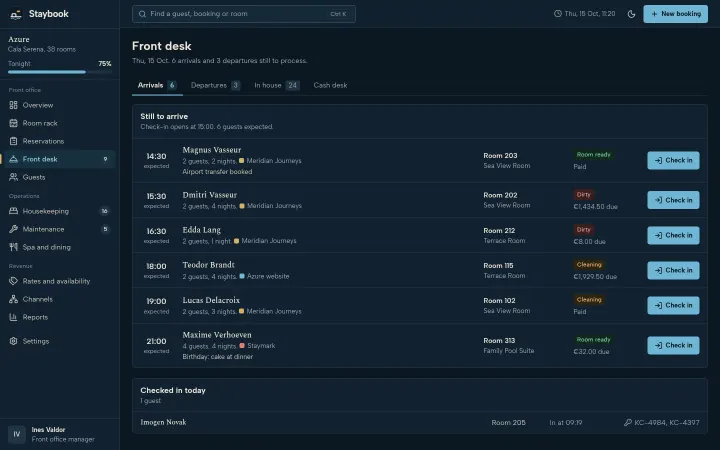The height and width of the screenshot is (450, 720).
Task: Open checked-in guest Imogen Novak
Action: tap(163, 422)
